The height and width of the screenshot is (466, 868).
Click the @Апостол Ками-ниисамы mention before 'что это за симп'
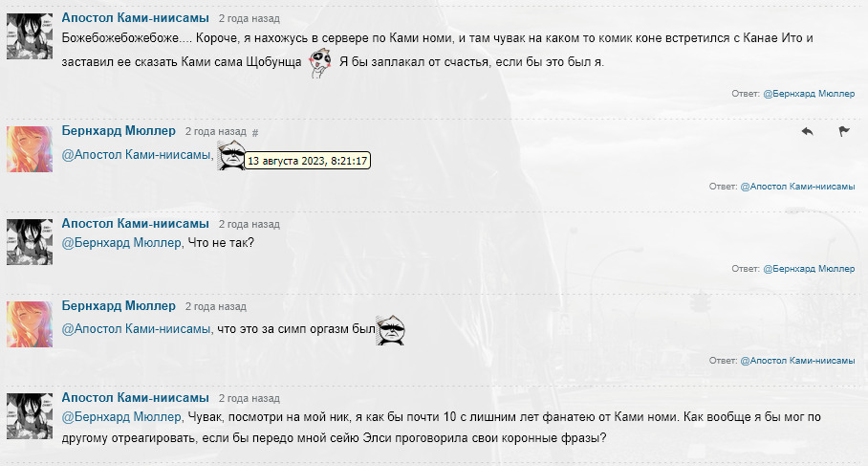[136, 329]
